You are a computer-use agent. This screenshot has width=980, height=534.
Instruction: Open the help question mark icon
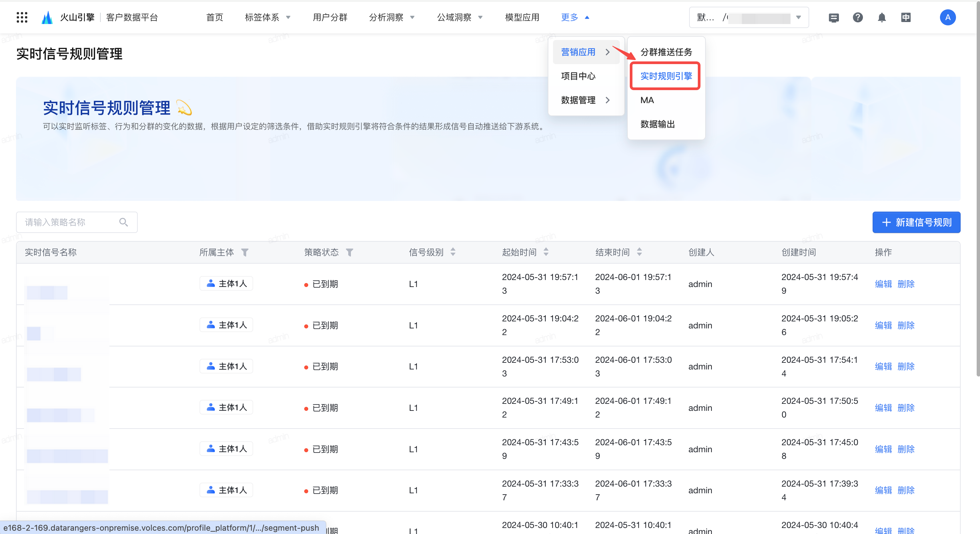(858, 17)
